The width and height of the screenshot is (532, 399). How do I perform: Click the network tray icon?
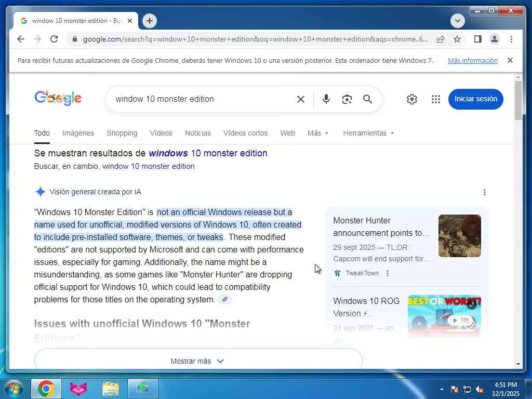tap(467, 389)
